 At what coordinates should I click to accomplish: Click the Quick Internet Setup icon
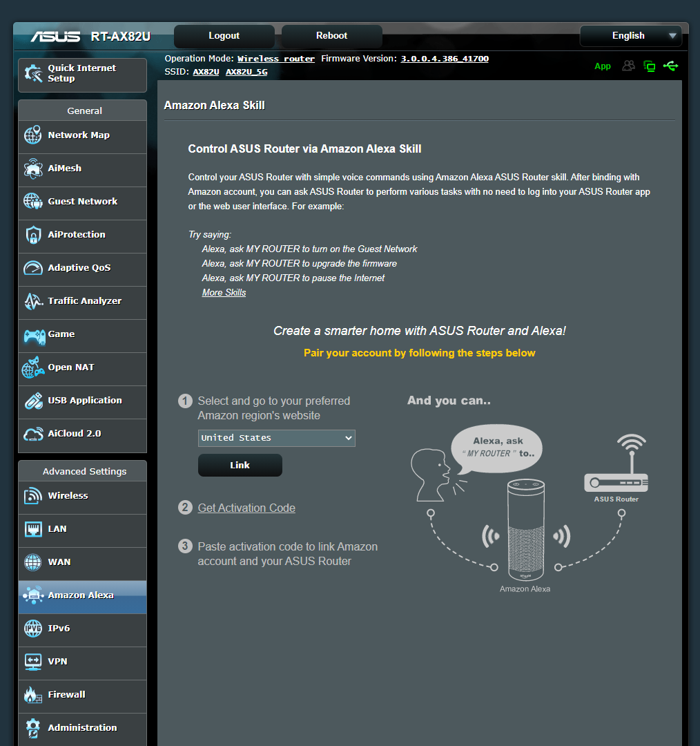(x=33, y=73)
